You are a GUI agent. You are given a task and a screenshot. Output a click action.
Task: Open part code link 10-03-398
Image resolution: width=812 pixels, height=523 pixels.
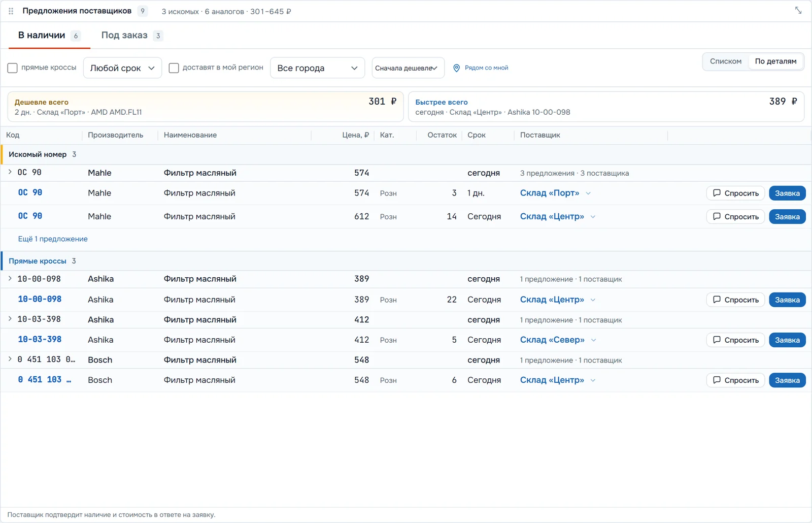tap(40, 339)
